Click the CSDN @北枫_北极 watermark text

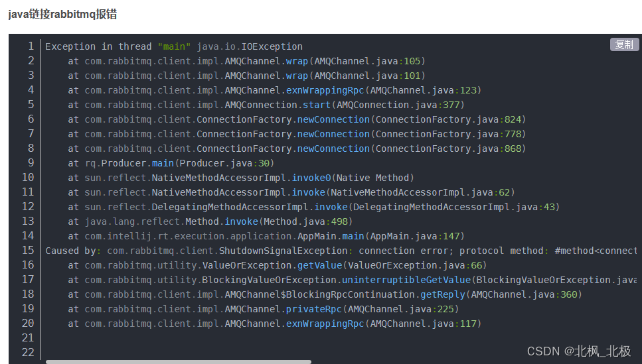[x=579, y=351]
